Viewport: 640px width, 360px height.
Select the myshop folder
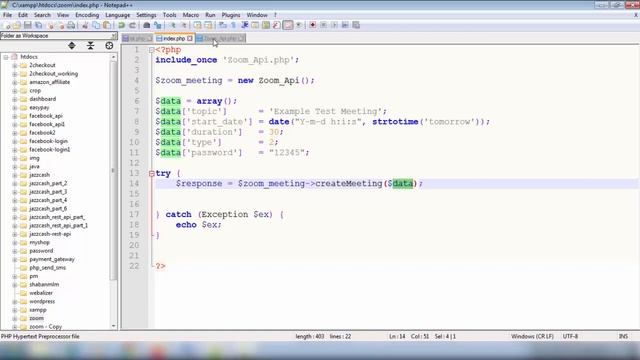pyautogui.click(x=39, y=242)
